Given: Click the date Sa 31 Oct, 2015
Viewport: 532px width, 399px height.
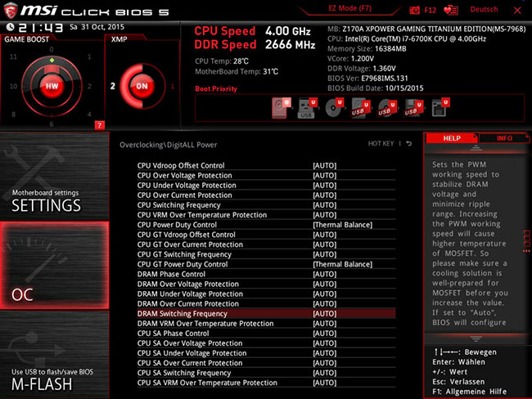Looking at the screenshot, I should 97,27.
